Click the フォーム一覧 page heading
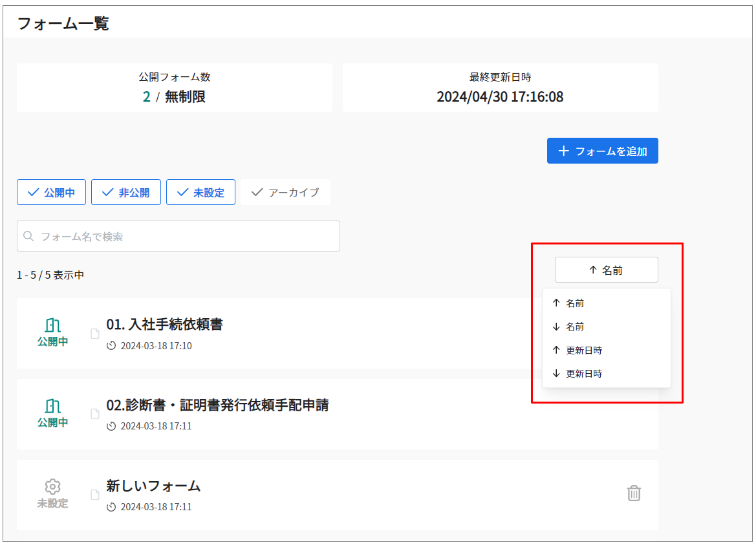756x551 pixels. tap(63, 23)
